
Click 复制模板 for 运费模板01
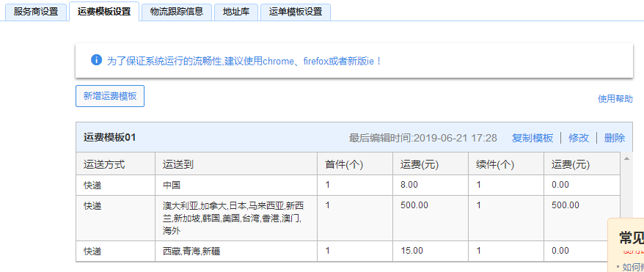533,138
